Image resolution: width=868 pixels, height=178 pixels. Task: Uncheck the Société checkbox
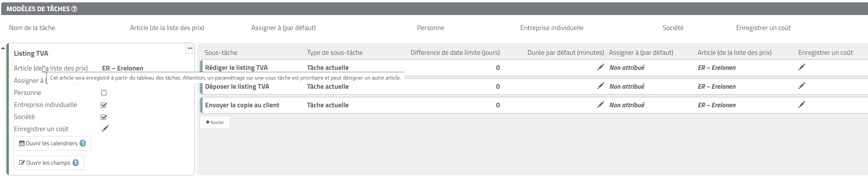tap(104, 117)
